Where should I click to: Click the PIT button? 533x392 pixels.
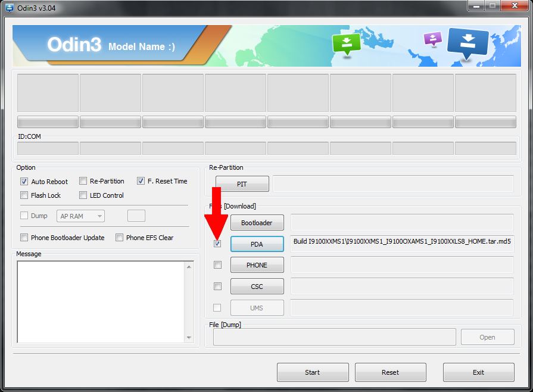point(242,184)
